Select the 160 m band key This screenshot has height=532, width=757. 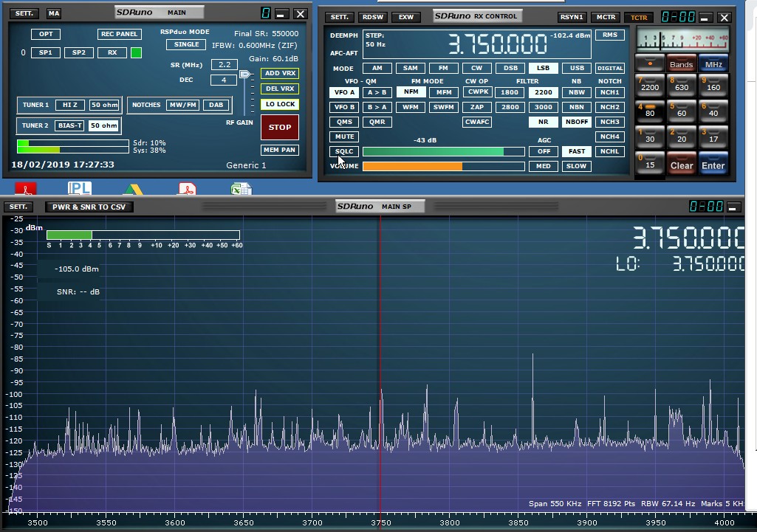click(713, 84)
